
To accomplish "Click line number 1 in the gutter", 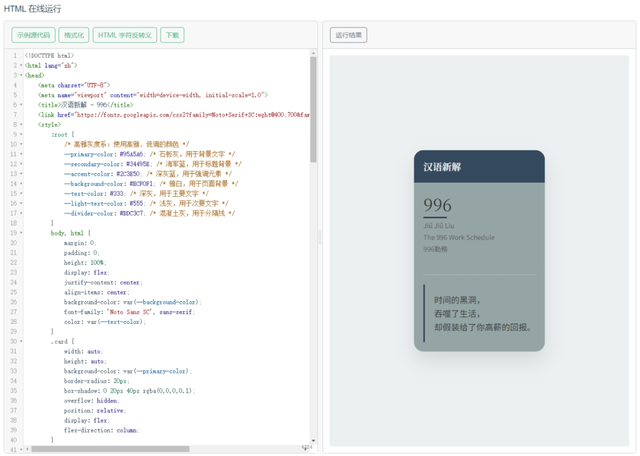I will [15, 56].
